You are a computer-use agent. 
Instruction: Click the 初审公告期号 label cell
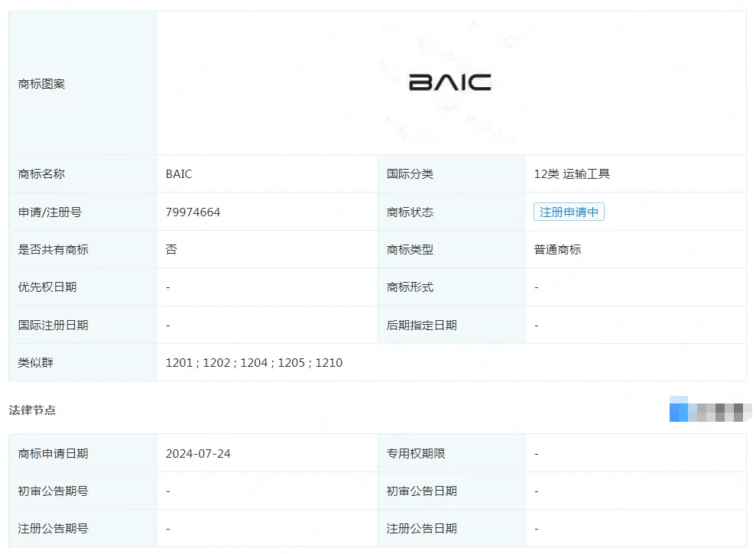pos(53,491)
